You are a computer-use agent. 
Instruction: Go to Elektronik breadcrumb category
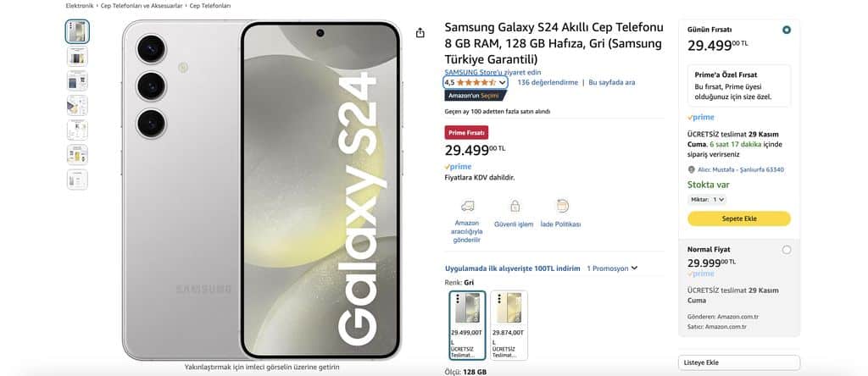(80, 6)
